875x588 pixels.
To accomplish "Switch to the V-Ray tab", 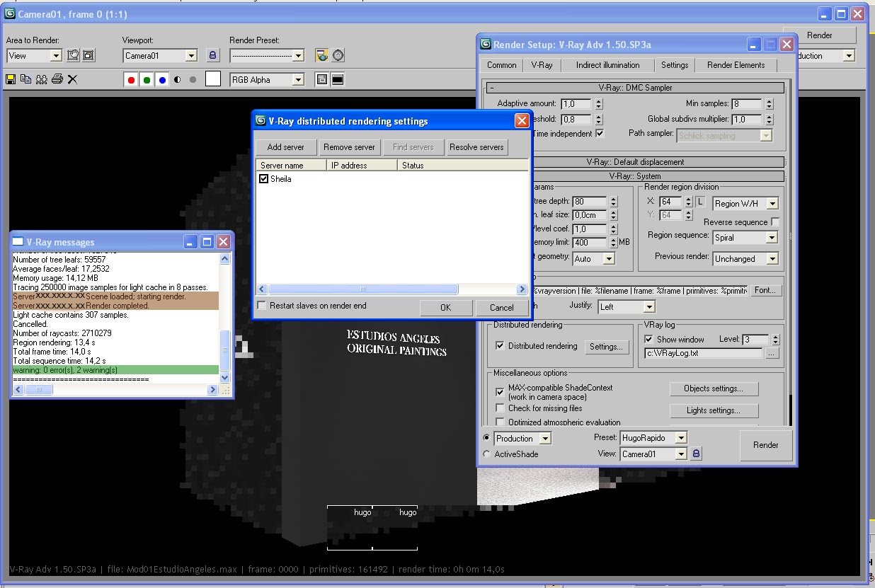I will (542, 65).
